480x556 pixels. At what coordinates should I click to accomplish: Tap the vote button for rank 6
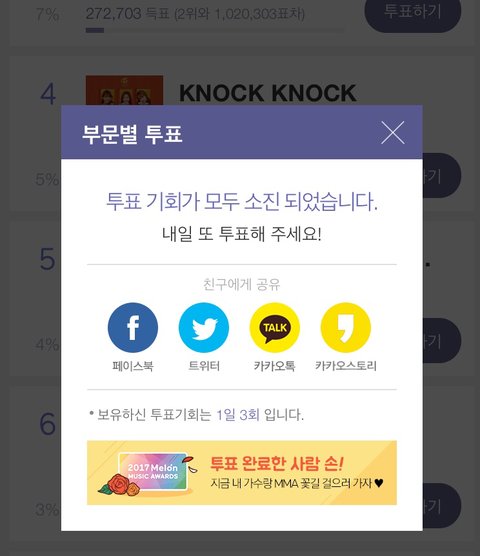click(442, 505)
